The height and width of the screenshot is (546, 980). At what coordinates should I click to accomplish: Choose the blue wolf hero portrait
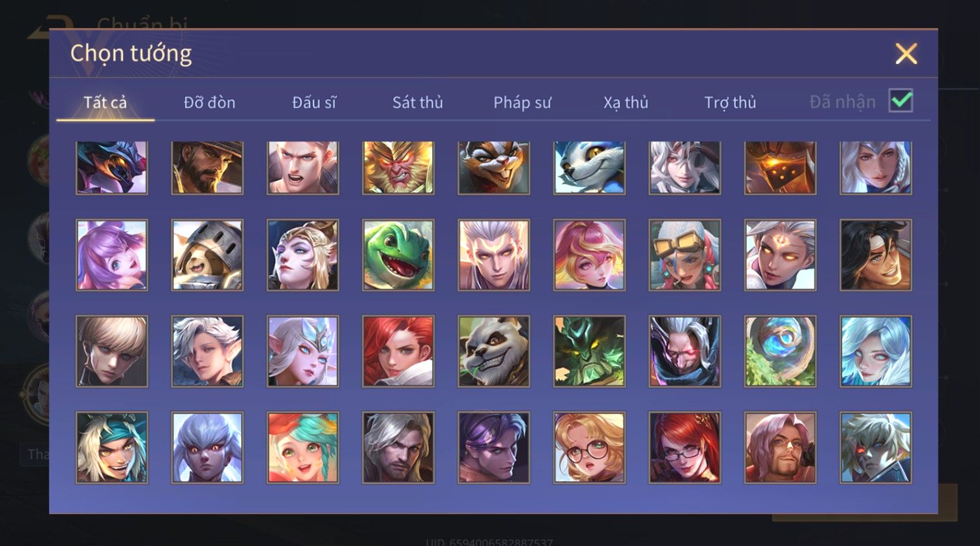pyautogui.click(x=589, y=167)
